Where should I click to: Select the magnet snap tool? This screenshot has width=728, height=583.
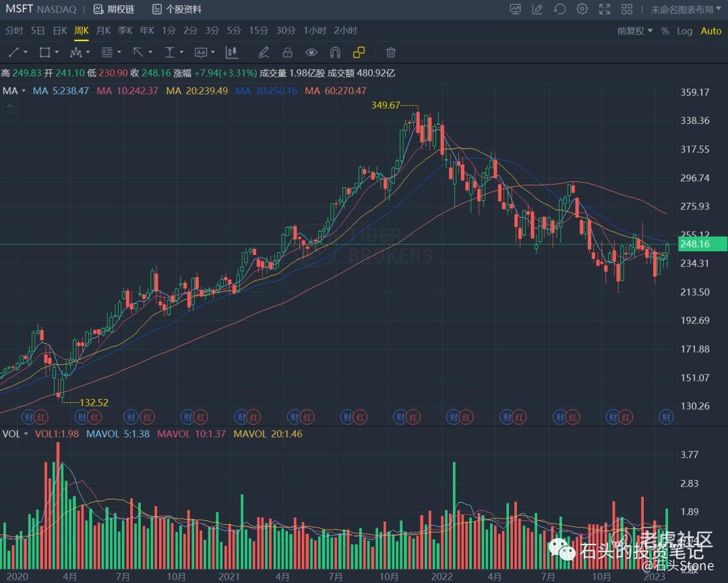[335, 53]
